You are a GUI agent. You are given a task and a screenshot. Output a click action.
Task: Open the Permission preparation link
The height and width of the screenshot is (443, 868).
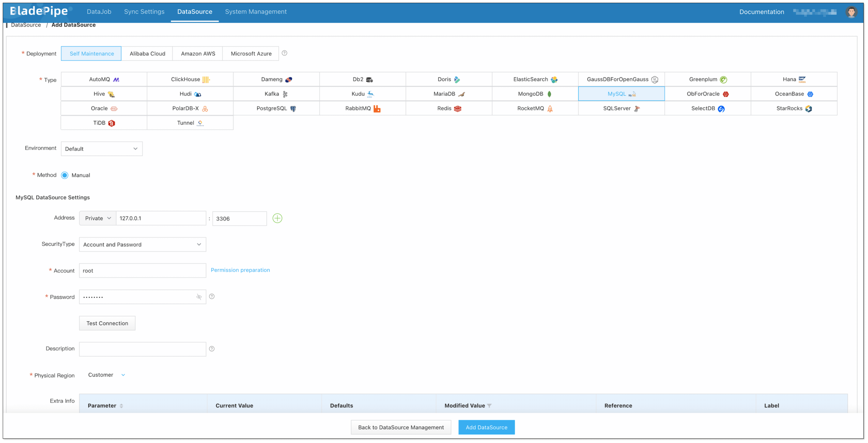(x=240, y=270)
